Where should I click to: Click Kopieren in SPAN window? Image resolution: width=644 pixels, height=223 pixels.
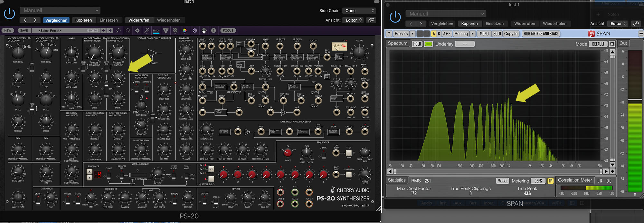tap(469, 24)
